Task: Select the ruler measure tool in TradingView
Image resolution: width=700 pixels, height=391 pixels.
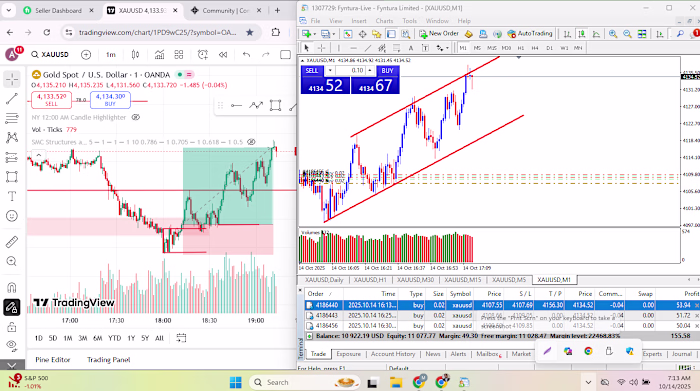Action: tap(12, 242)
